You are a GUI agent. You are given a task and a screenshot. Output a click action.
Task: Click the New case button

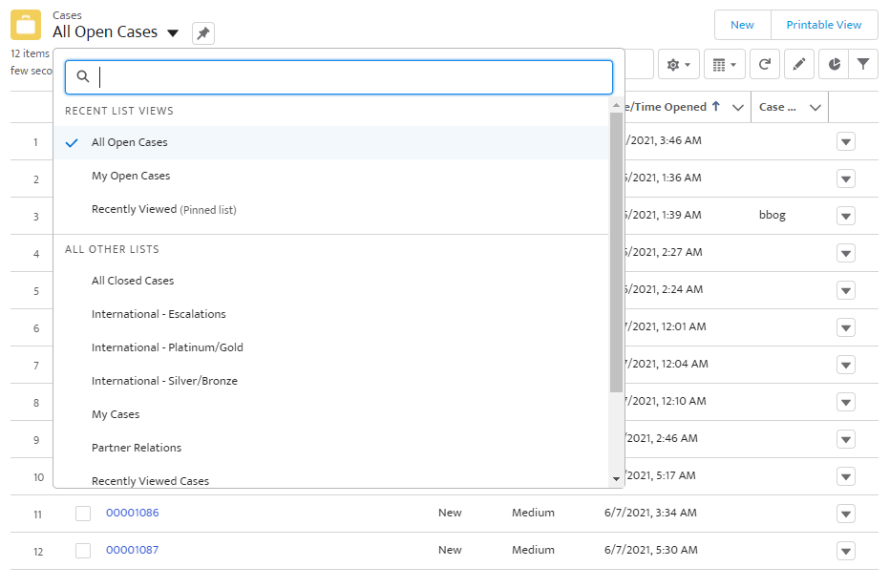point(742,25)
